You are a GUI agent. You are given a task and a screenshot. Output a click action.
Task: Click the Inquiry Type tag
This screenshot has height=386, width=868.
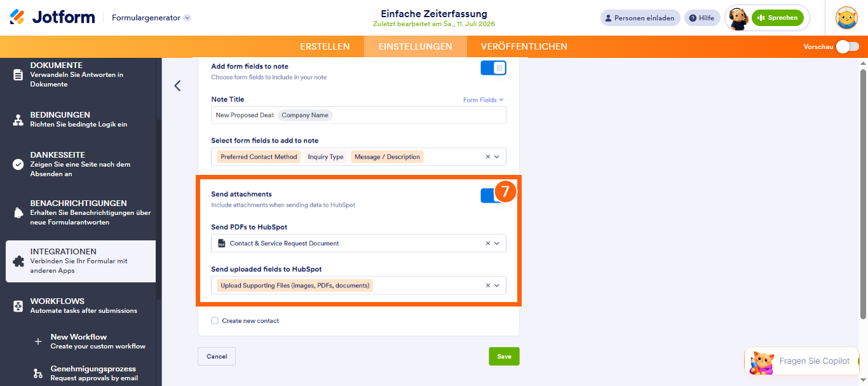click(325, 157)
